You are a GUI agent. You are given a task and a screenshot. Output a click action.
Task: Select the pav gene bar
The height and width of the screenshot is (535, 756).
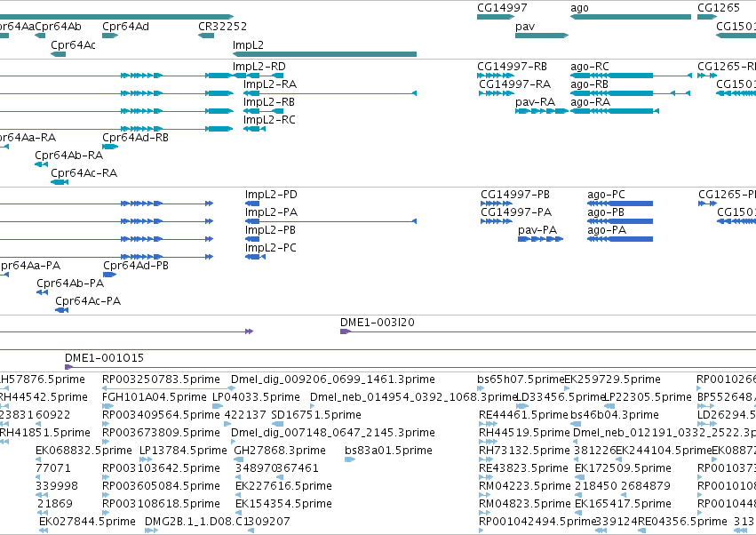pos(542,36)
